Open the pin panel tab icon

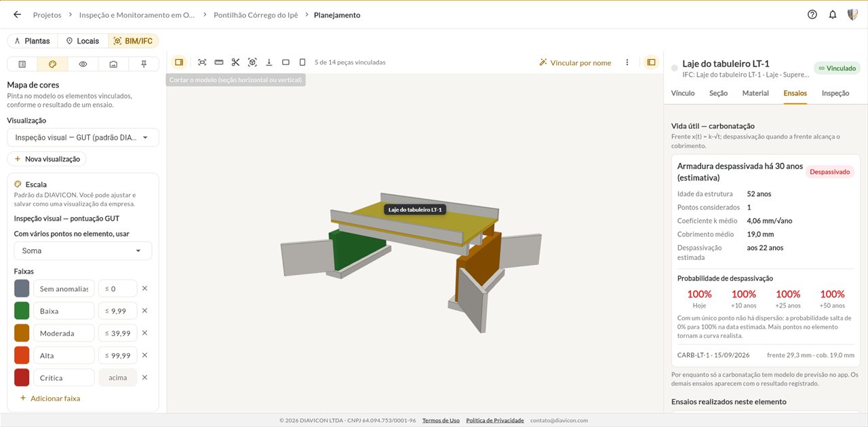point(144,64)
